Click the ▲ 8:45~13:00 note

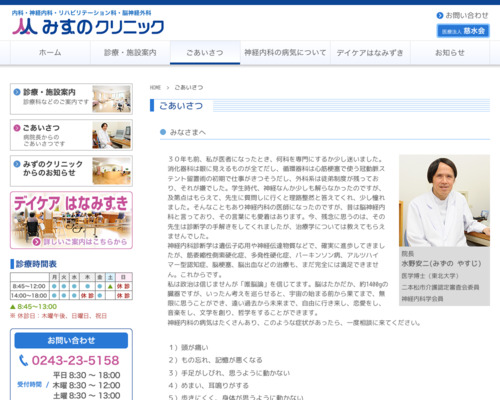tap(34, 306)
